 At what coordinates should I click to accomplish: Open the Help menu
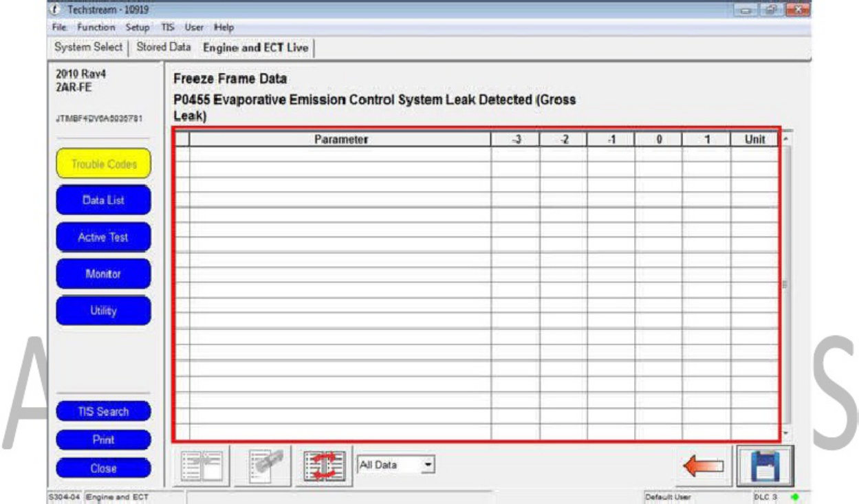224,28
